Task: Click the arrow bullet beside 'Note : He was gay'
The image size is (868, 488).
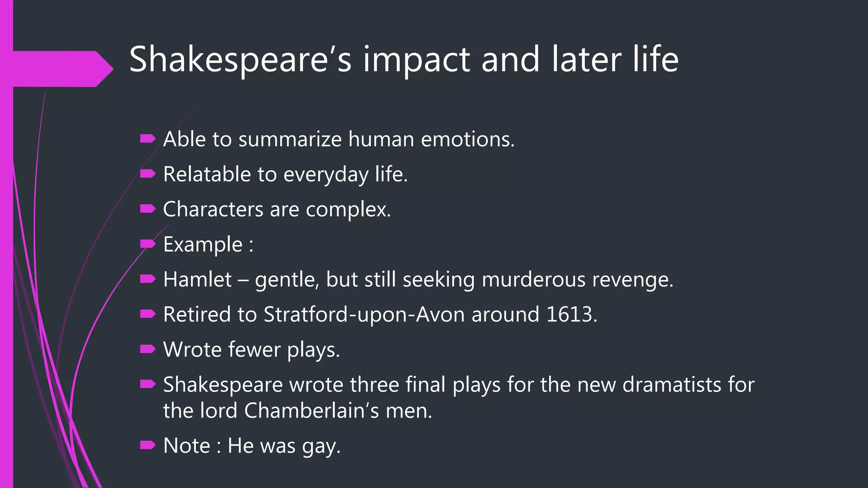Action: [x=148, y=445]
